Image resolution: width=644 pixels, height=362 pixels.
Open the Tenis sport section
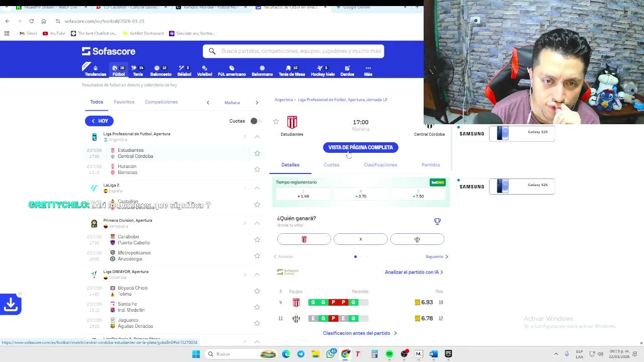(138, 70)
